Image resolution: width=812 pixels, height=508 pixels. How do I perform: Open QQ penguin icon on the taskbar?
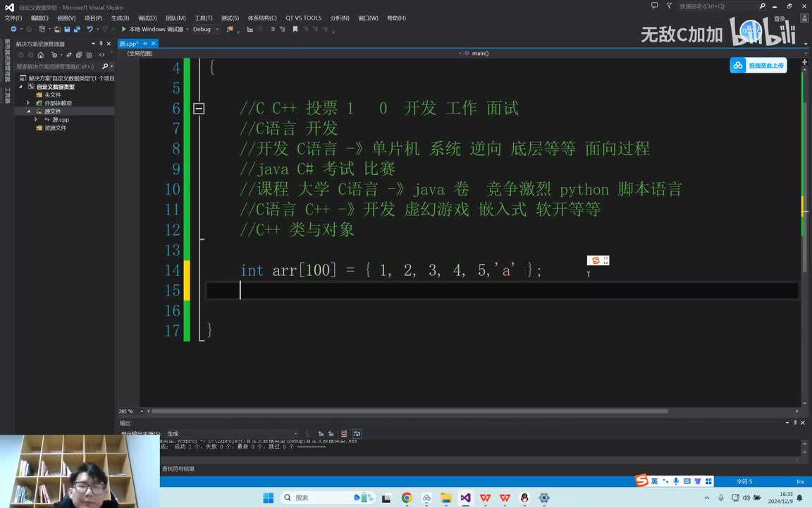tap(524, 497)
